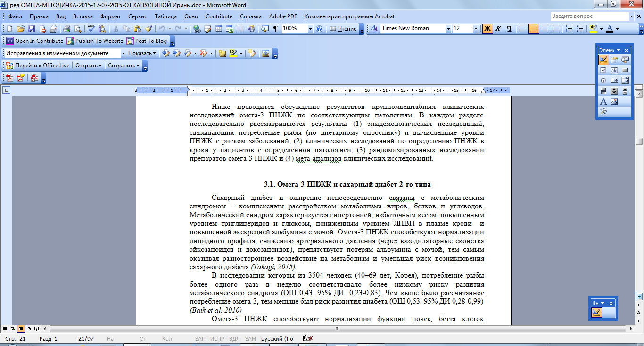The width and height of the screenshot is (644, 346).
Task: Open Document Map icon
Action: click(x=265, y=29)
